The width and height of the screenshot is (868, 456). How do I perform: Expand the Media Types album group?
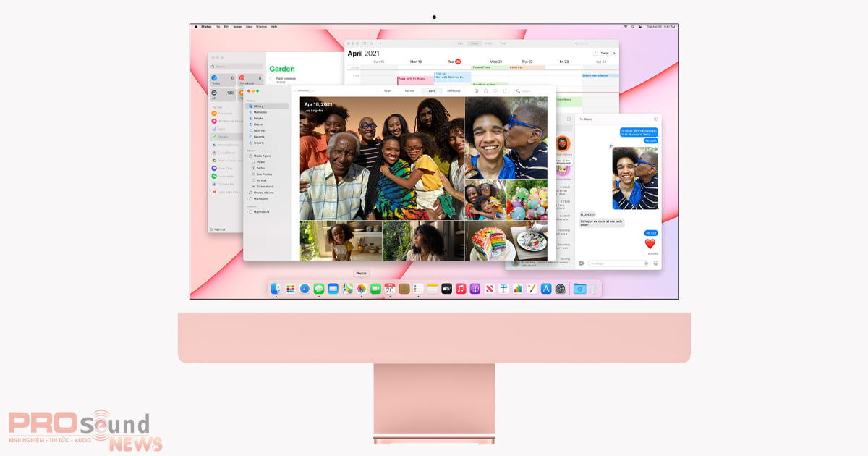point(247,156)
